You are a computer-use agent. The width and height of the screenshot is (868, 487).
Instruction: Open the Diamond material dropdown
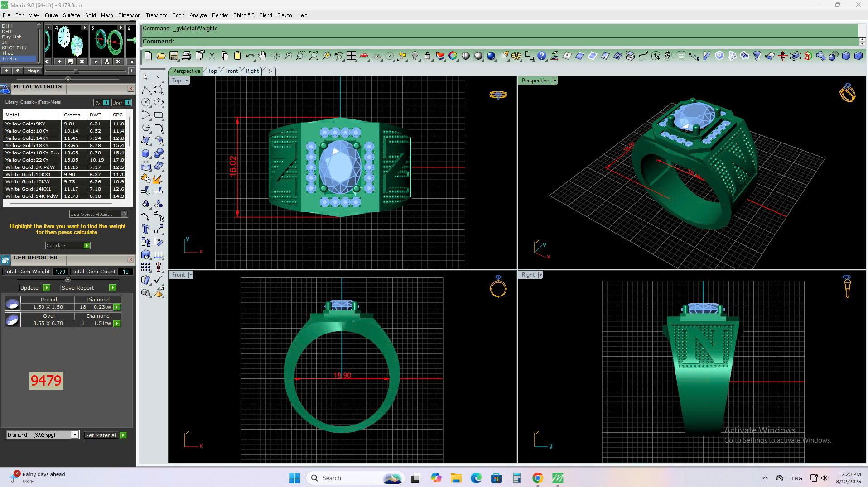[x=74, y=435]
